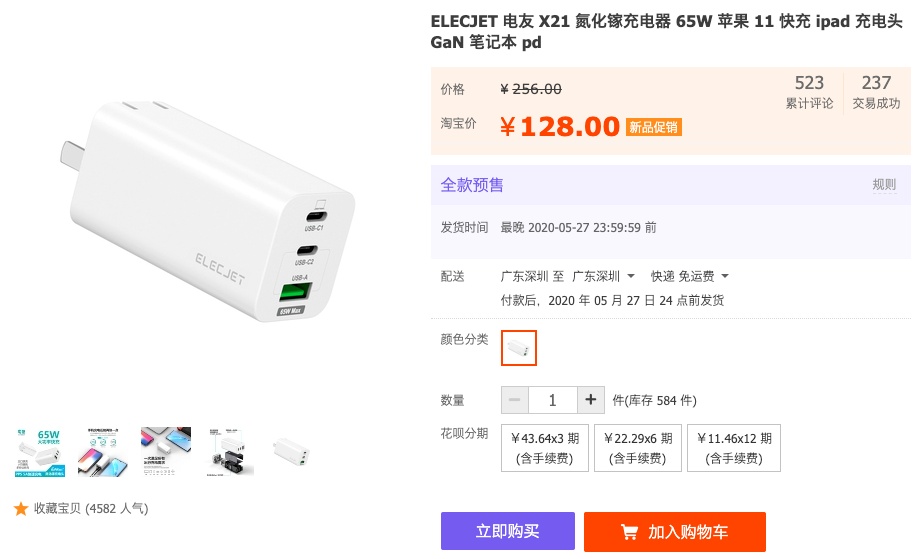Select the white charger color option
920x559 pixels.
pyautogui.click(x=519, y=348)
